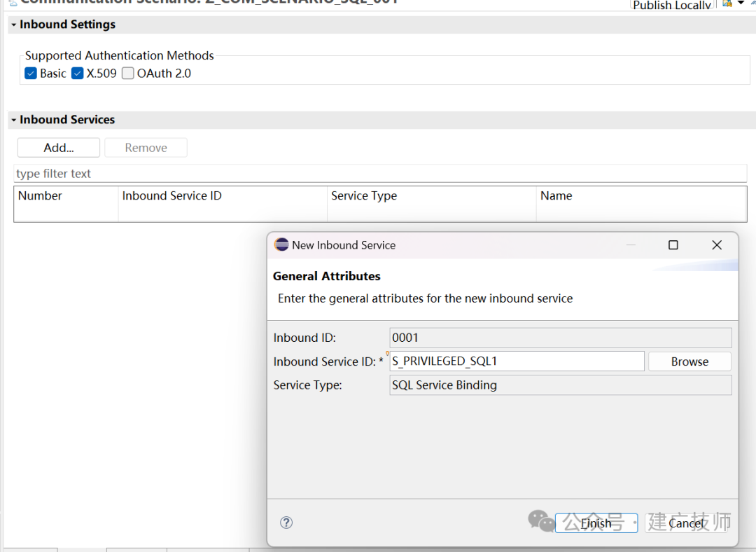The height and width of the screenshot is (552, 756).
Task: Collapse the Inbound Services section
Action: (x=13, y=120)
